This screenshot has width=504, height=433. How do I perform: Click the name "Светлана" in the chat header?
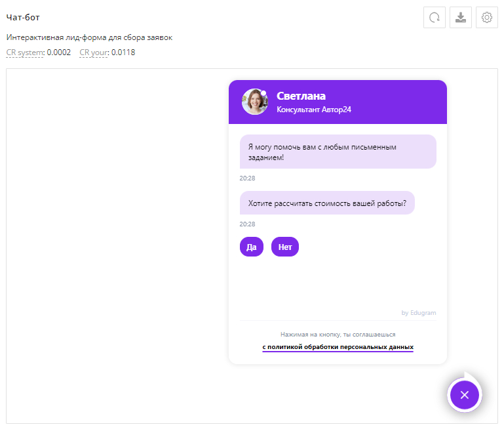[x=301, y=96]
